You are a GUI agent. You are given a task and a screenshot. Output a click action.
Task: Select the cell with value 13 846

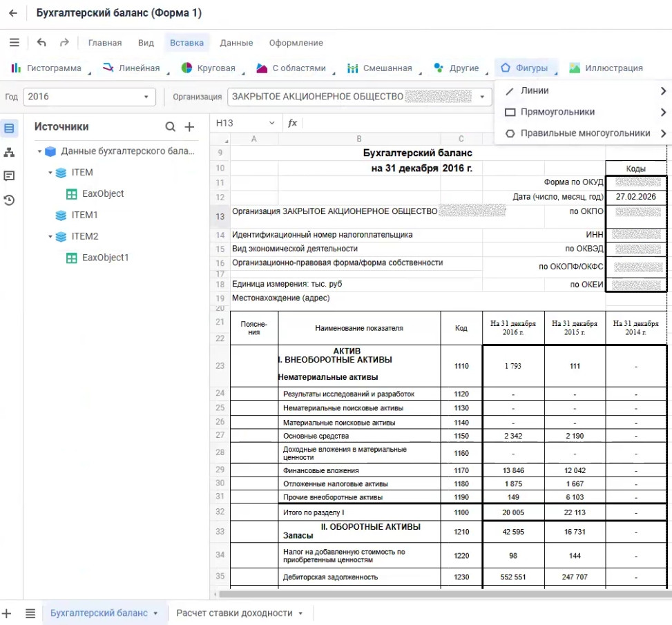click(513, 471)
